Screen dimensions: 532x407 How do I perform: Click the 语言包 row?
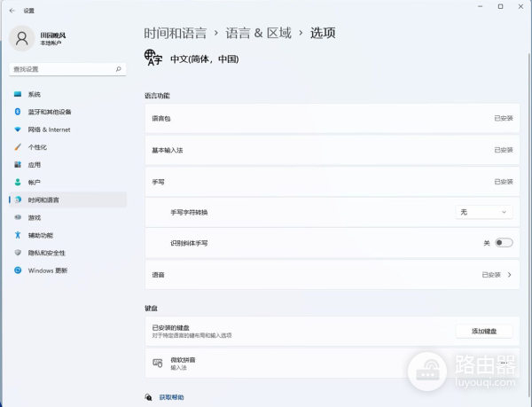tap(332, 118)
